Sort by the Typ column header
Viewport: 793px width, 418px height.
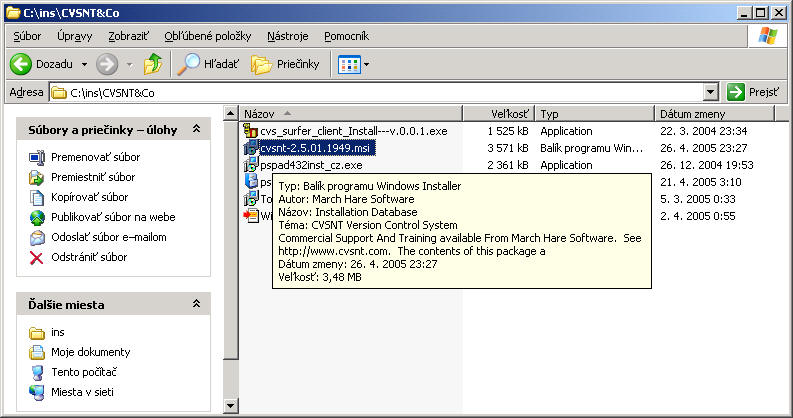pyautogui.click(x=595, y=114)
